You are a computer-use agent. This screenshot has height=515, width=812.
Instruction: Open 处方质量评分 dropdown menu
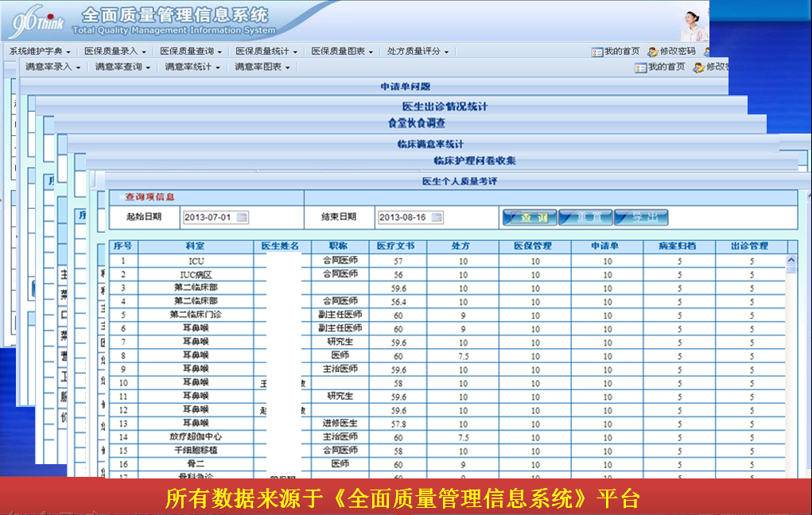[x=418, y=51]
